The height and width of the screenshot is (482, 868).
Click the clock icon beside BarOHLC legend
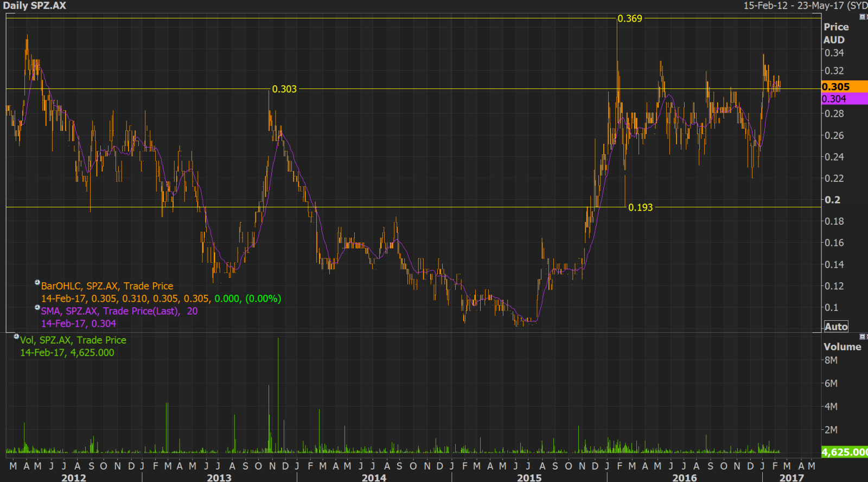(37, 282)
